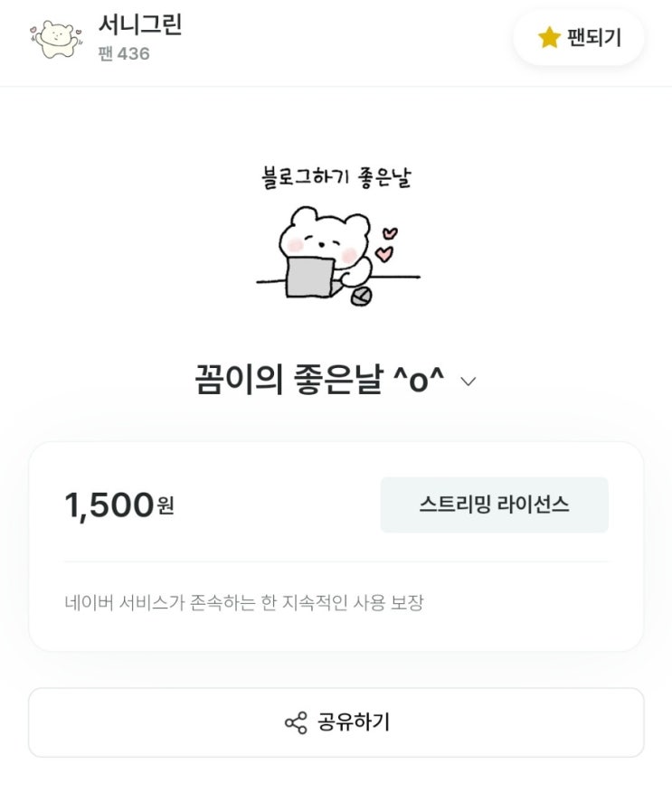Open the 서니그린 creator name link
This screenshot has width=672, height=792.
point(140,24)
